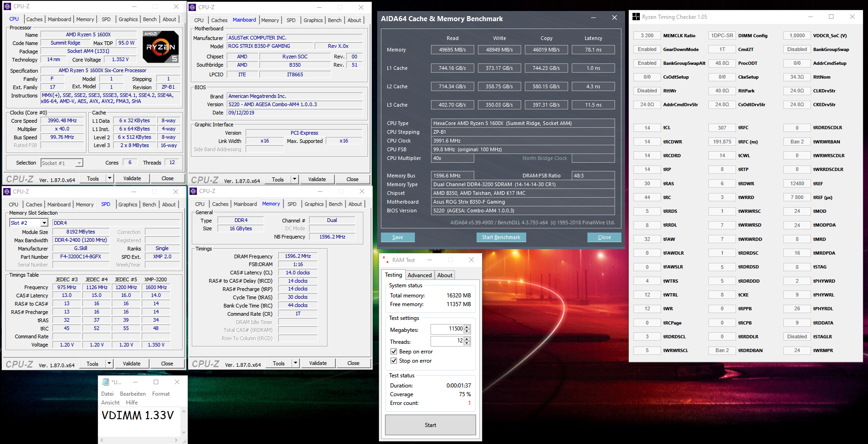Click the "VDIMM 1.33V" text in Notepad
Image resolution: width=868 pixels, height=444 pixels.
[138, 416]
